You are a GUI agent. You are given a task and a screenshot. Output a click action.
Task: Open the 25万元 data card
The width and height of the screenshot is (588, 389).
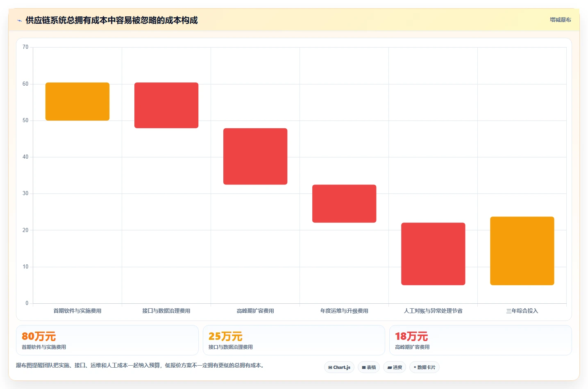294,340
